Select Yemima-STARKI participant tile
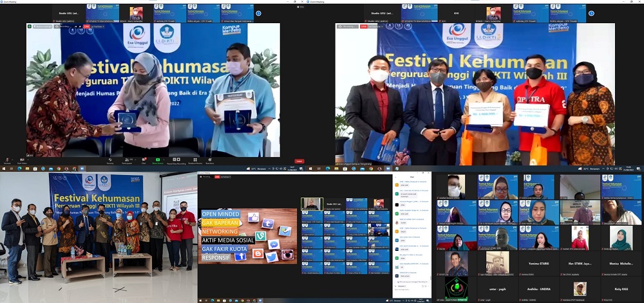The height and width of the screenshot is (303, 644). (x=538, y=264)
